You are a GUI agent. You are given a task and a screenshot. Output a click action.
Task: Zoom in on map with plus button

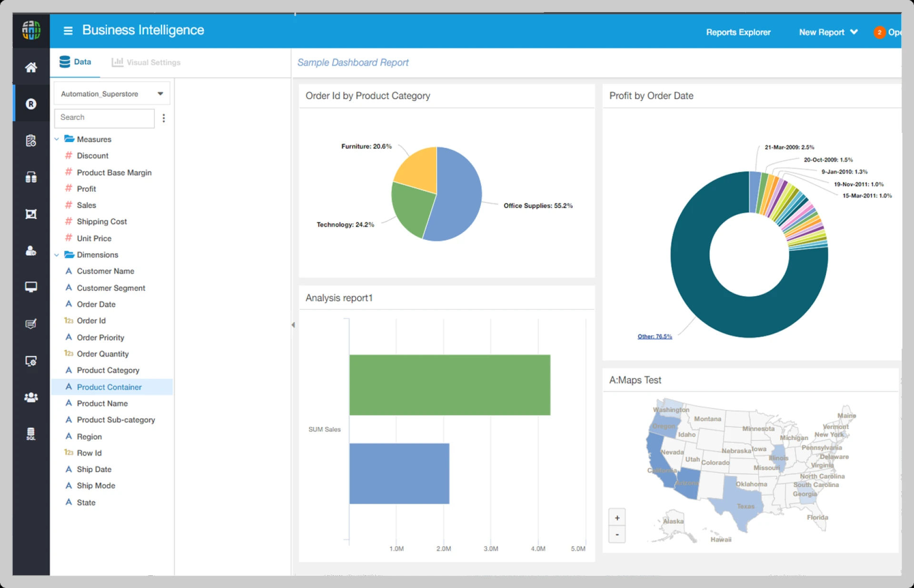[617, 518]
